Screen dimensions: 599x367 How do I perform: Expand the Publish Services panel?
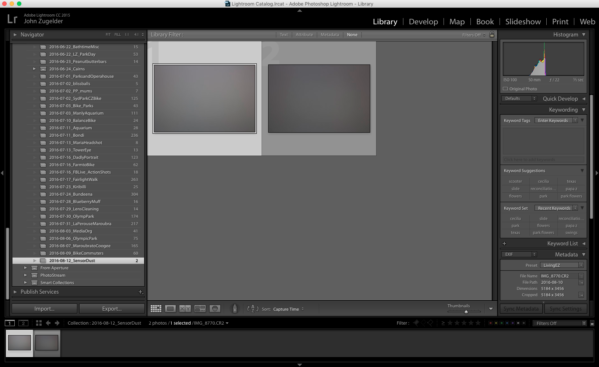(x=15, y=292)
